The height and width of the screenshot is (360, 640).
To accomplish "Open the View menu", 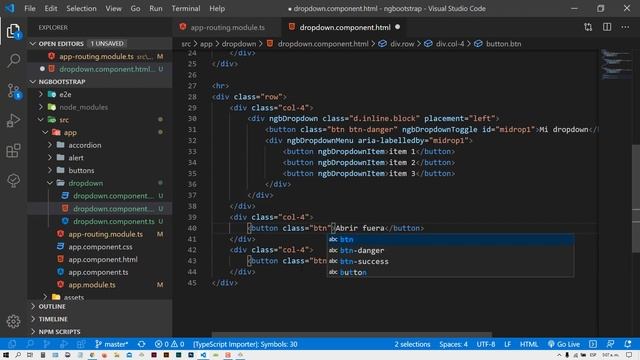I will click(x=113, y=8).
